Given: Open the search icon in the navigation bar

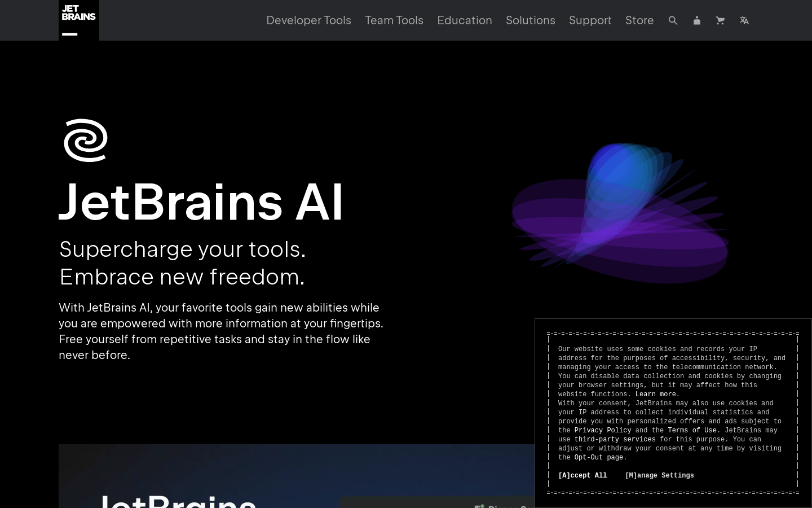Looking at the screenshot, I should (x=673, y=20).
